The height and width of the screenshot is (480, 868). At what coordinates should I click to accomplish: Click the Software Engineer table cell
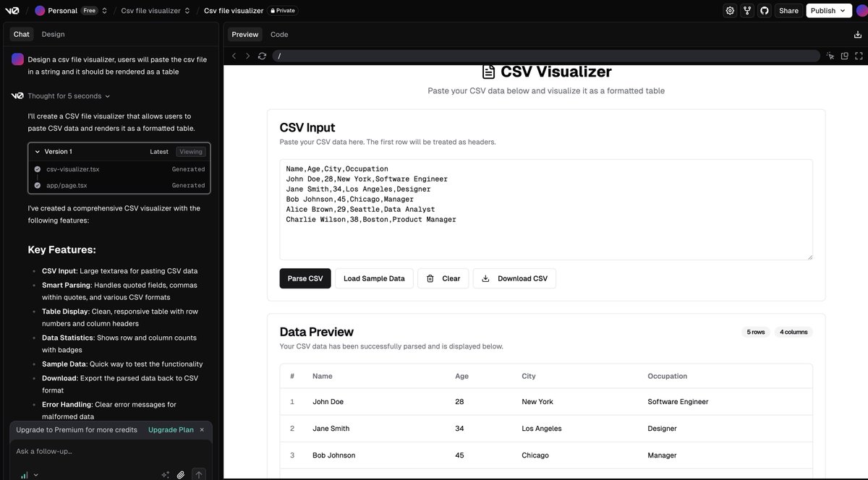tap(678, 402)
